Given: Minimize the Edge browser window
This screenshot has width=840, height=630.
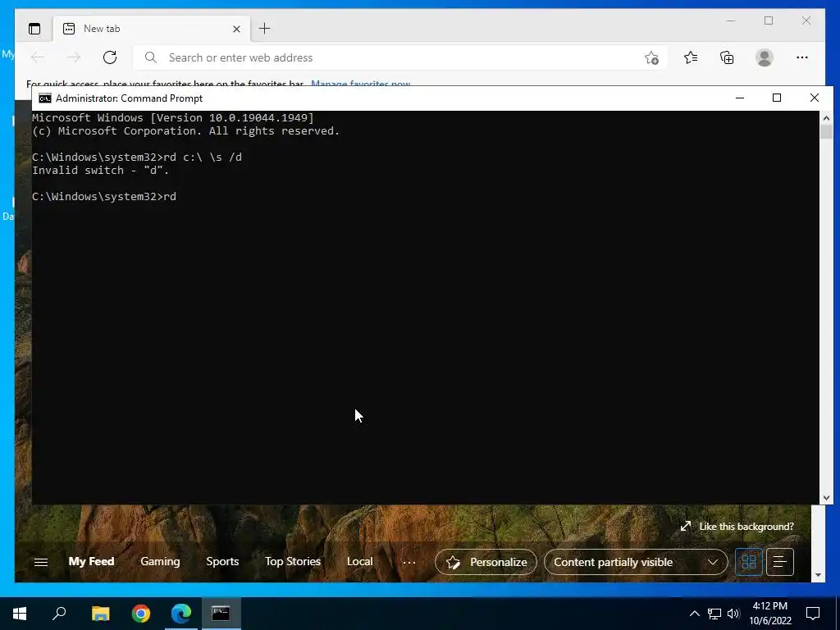Looking at the screenshot, I should coord(731,21).
